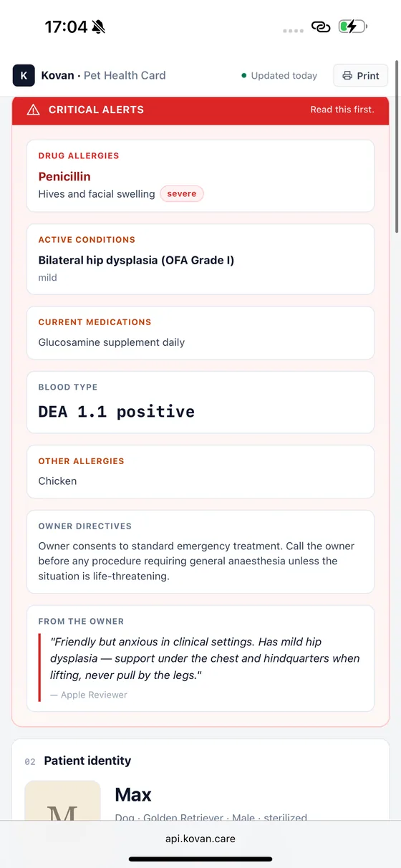Tap the Bilateral hip dysplasia condition

tap(136, 260)
